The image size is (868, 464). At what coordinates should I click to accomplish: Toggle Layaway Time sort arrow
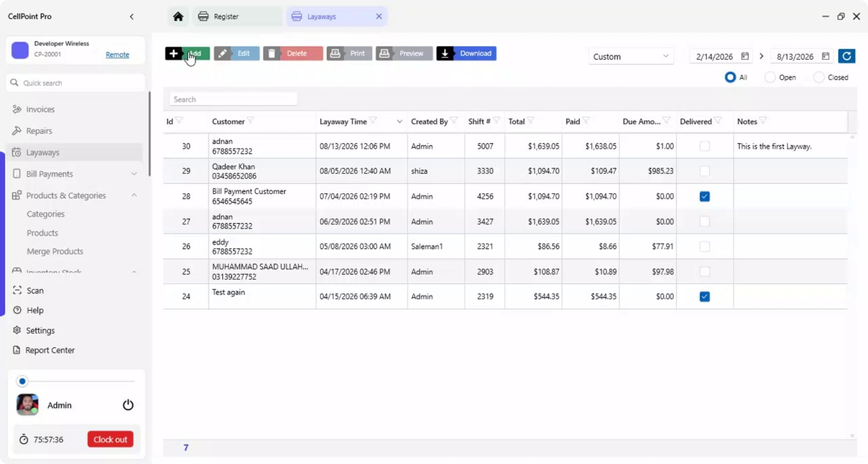click(399, 122)
